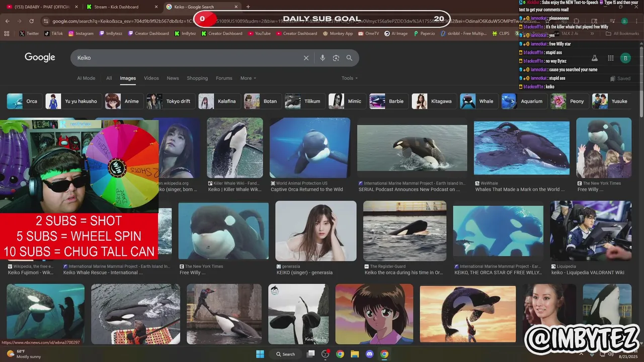644x362 pixels.
Task: Close the Keiko - Google Search tab
Action: [236, 7]
